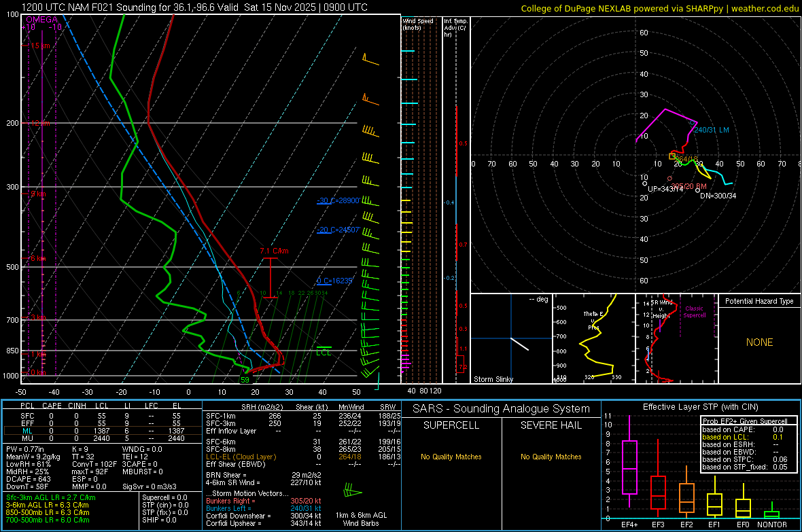Click the '9 km' height marker
This screenshot has height=532, width=802.
(38, 194)
